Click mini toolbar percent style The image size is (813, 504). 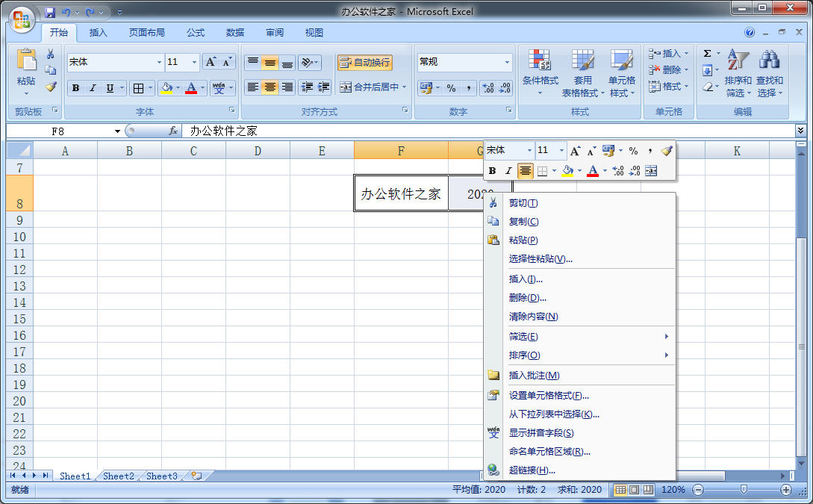coord(633,150)
